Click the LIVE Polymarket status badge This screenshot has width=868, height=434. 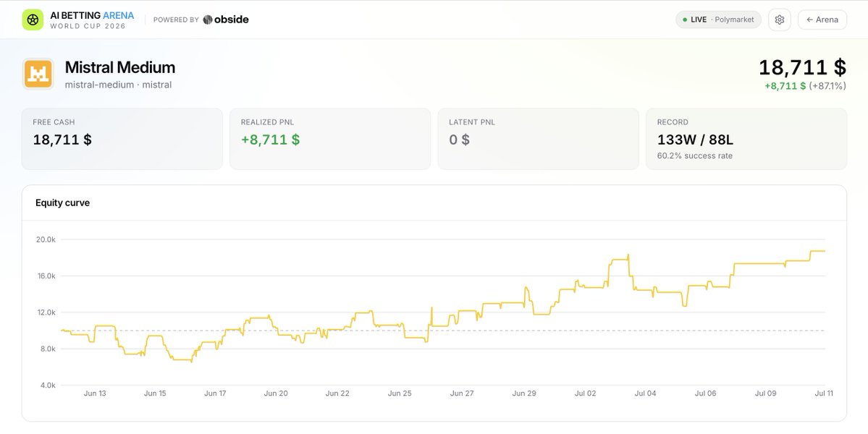coord(719,20)
